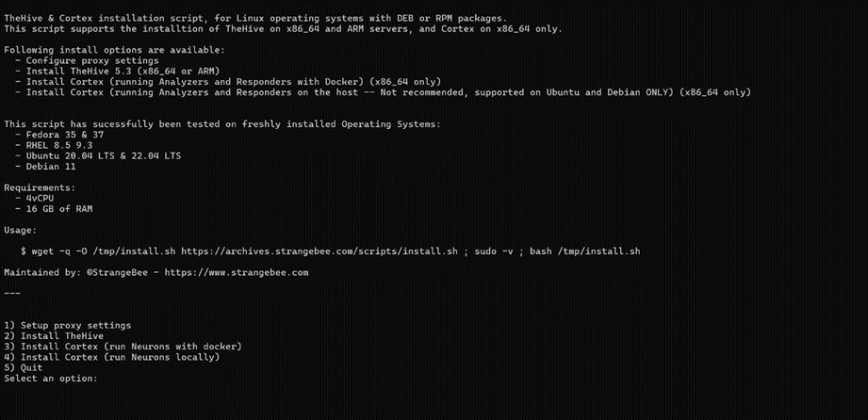Click menu option '1) Setup proxy settings'
Viewport: 868px width, 420px height.
coord(68,326)
